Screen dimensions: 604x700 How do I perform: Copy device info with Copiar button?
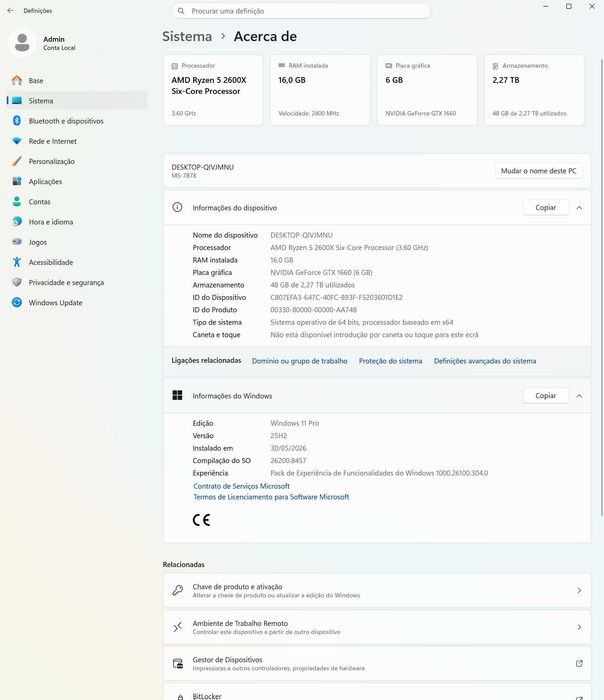(x=546, y=207)
